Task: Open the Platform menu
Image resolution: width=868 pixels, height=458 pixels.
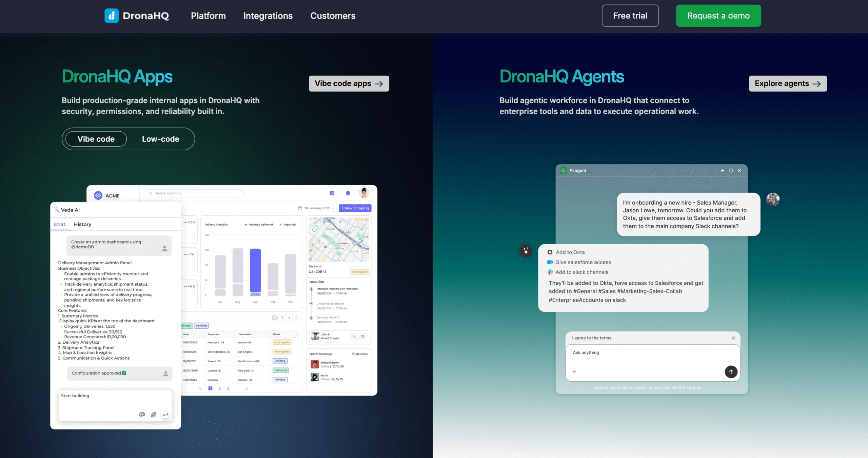Action: 208,16
